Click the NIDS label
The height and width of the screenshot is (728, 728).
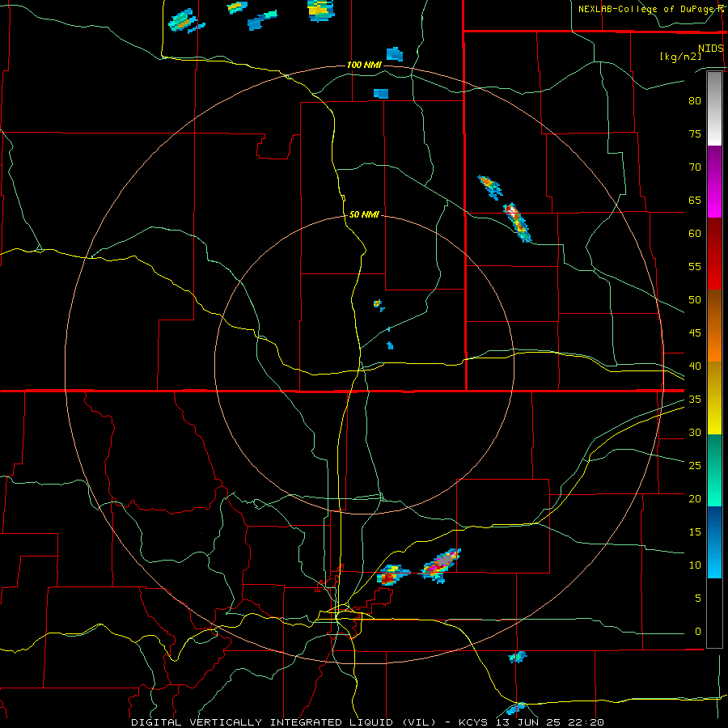pos(711,49)
